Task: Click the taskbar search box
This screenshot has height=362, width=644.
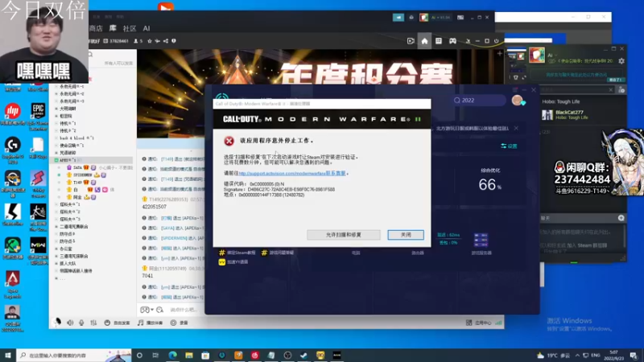Action: click(74, 355)
